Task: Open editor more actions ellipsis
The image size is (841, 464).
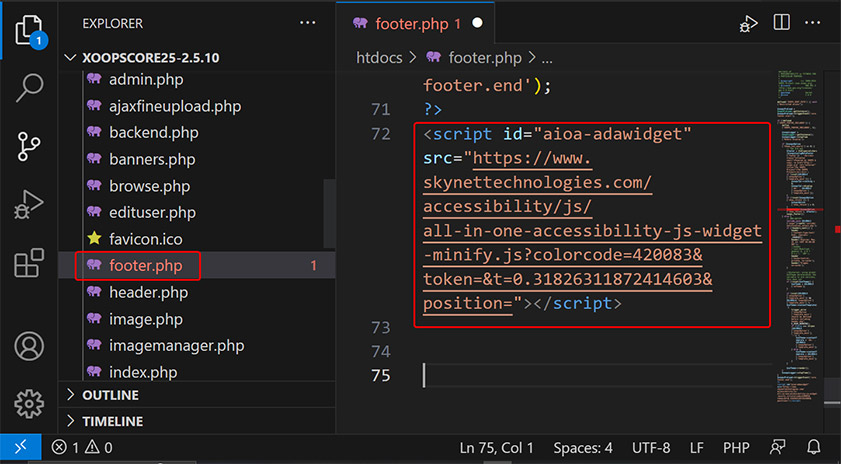Action: click(x=813, y=23)
